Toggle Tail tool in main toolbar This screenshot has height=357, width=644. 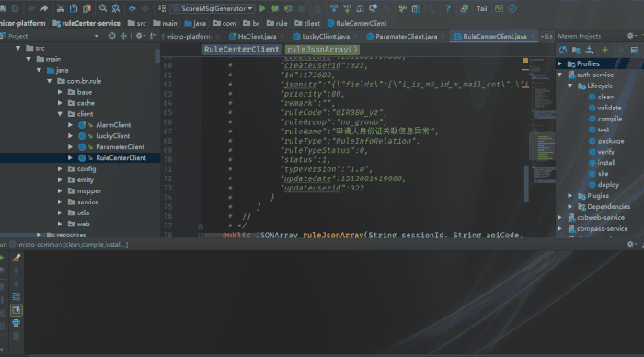pos(481,8)
